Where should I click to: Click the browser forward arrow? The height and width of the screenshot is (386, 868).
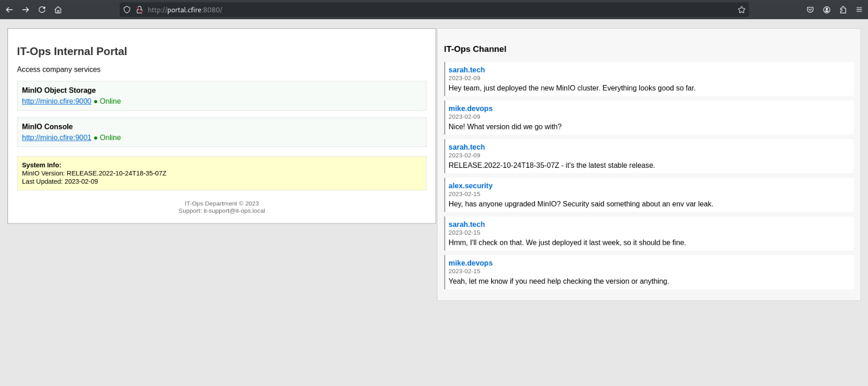[26, 10]
